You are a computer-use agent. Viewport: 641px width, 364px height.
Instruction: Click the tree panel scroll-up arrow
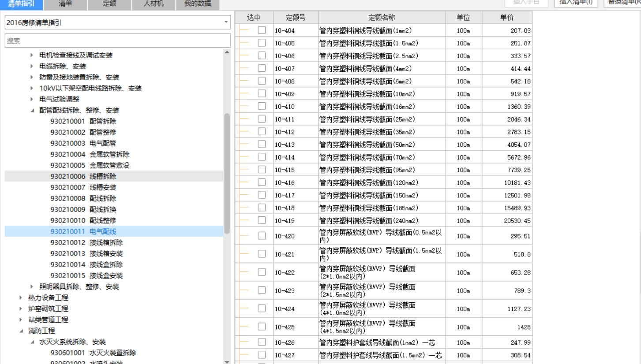tap(227, 52)
